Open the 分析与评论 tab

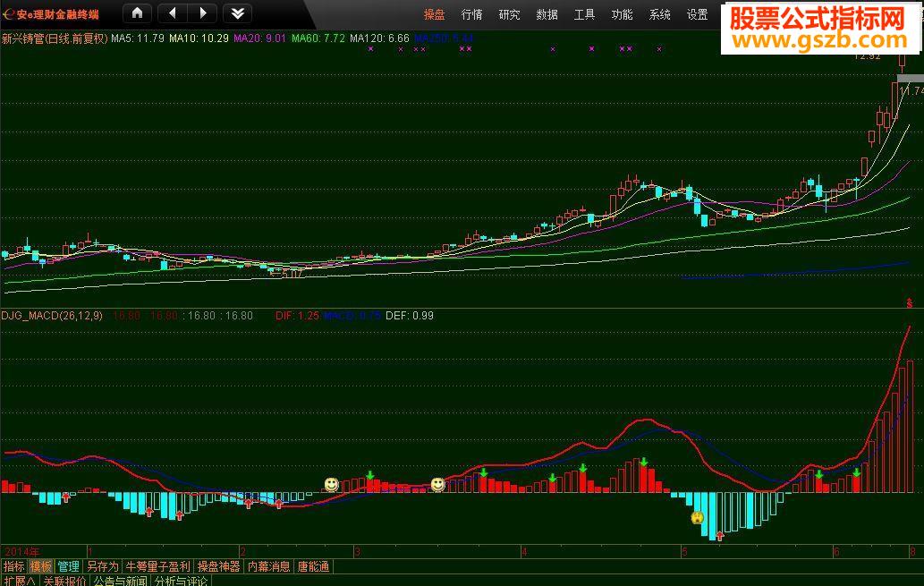182,581
